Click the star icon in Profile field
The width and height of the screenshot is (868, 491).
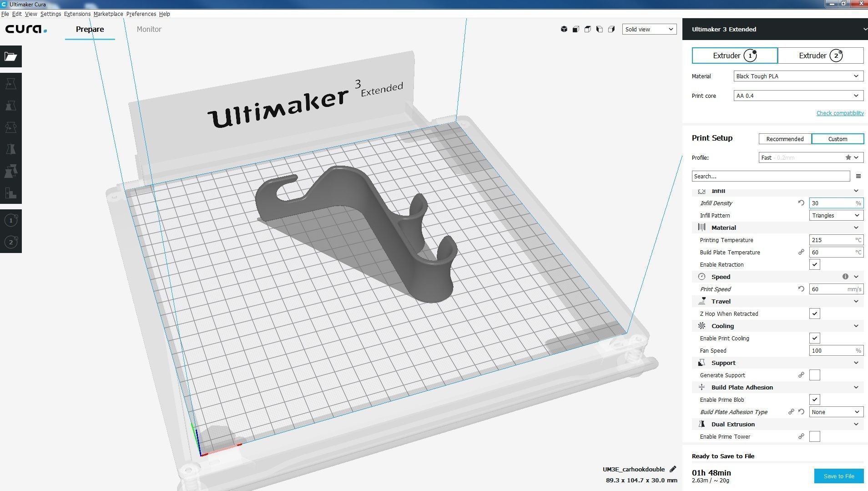point(848,157)
